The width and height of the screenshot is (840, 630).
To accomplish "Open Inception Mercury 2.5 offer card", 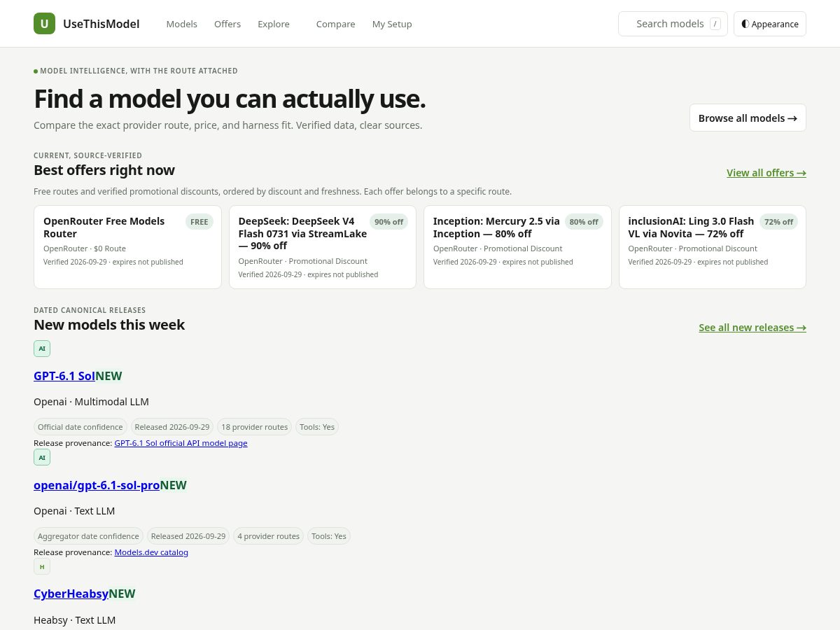I will click(x=517, y=247).
